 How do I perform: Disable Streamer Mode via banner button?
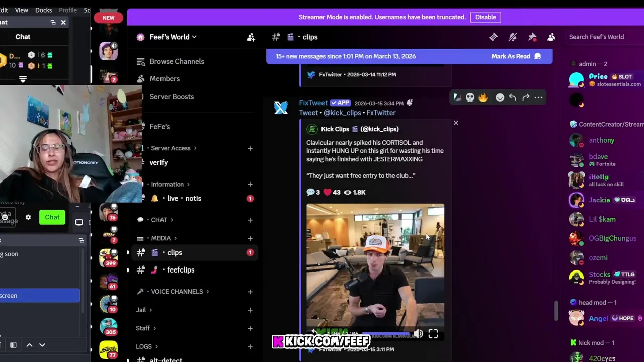point(486,17)
